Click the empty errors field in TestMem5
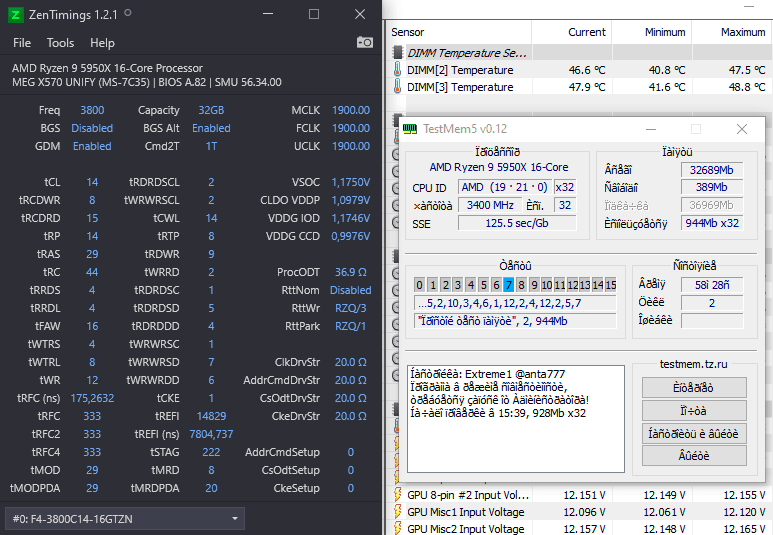The height and width of the screenshot is (535, 773). [712, 321]
